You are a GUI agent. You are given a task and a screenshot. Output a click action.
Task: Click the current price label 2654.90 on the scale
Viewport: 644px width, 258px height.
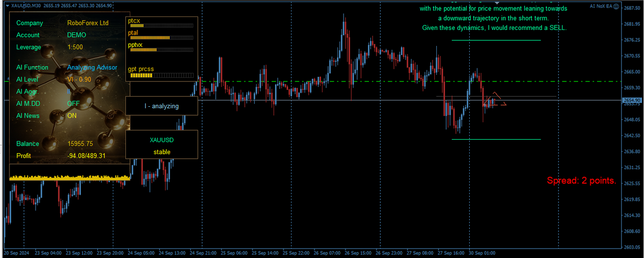(633, 100)
